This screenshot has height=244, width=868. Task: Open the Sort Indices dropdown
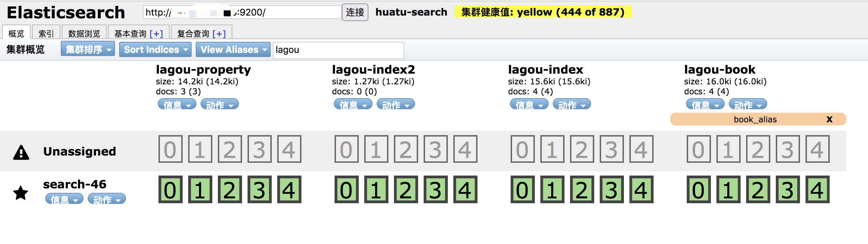pos(155,49)
